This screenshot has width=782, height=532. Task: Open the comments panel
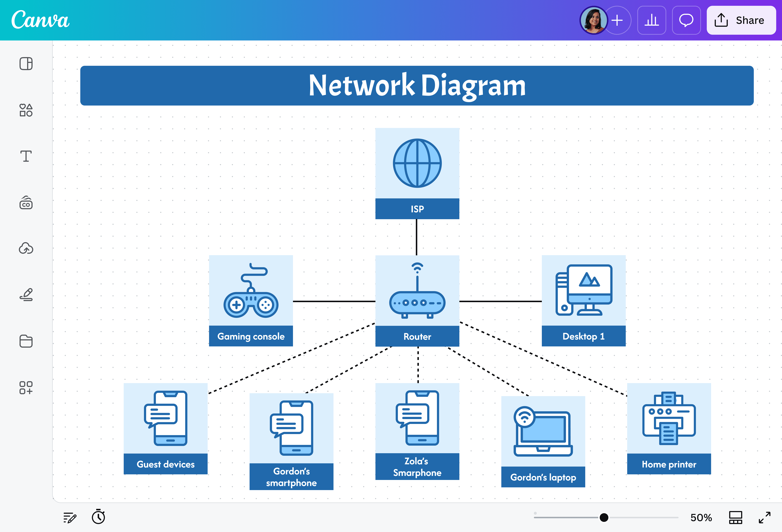tap(687, 21)
